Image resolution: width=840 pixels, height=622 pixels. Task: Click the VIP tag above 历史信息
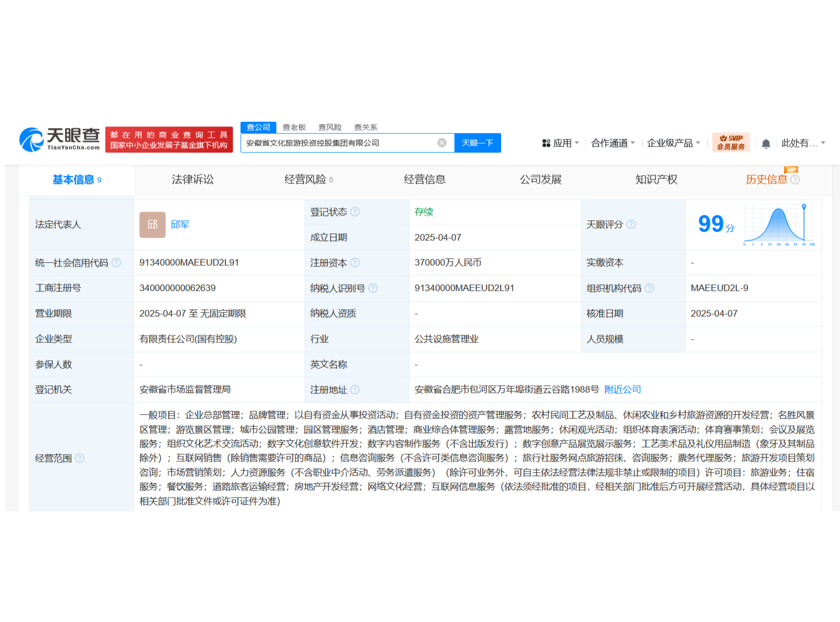pos(791,169)
